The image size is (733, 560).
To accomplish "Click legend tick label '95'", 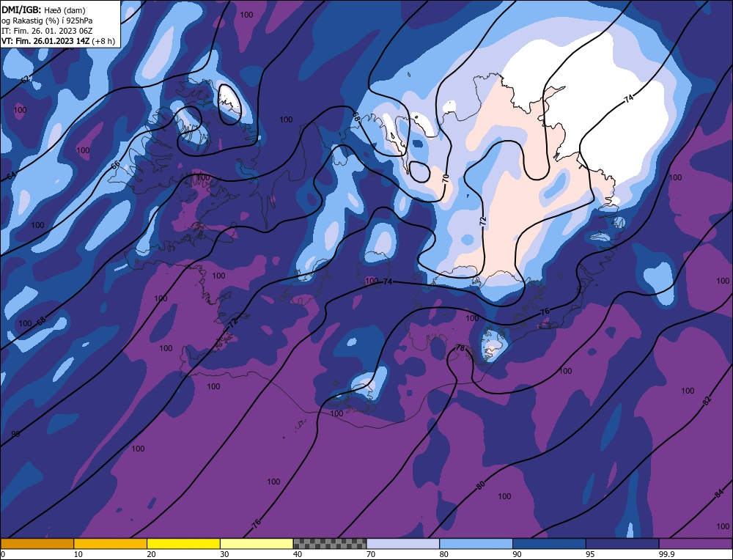I will (590, 554).
